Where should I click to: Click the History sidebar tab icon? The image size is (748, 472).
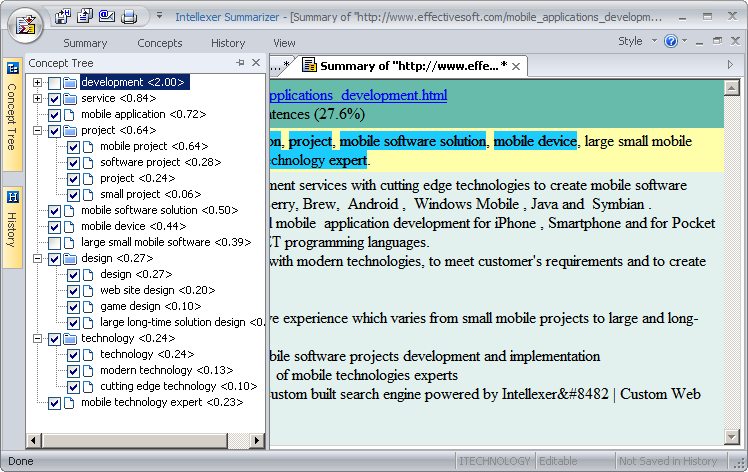click(x=13, y=196)
